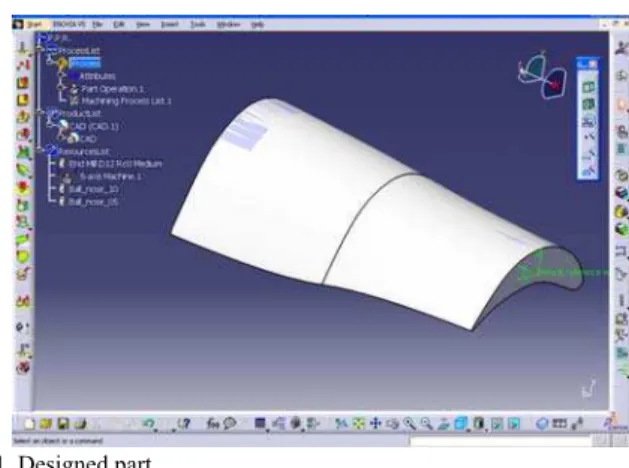Open the Tools menu
The width and height of the screenshot is (629, 468).
click(x=197, y=24)
